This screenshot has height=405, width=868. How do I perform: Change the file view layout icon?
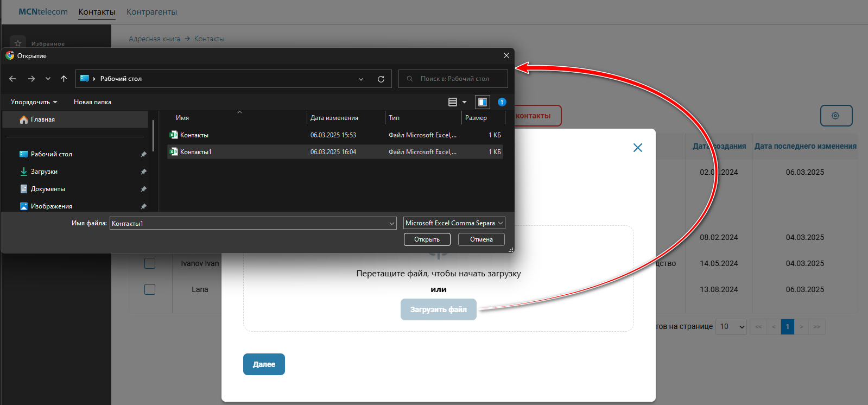[453, 102]
